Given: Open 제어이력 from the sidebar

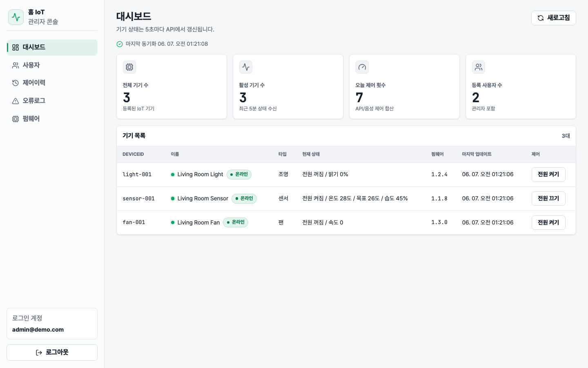Looking at the screenshot, I should click(52, 83).
